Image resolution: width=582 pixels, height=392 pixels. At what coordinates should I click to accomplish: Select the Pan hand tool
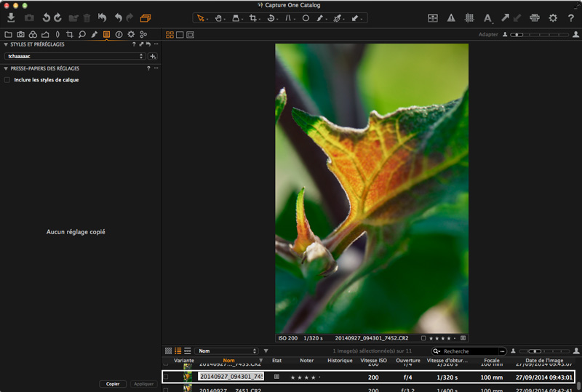click(x=218, y=17)
